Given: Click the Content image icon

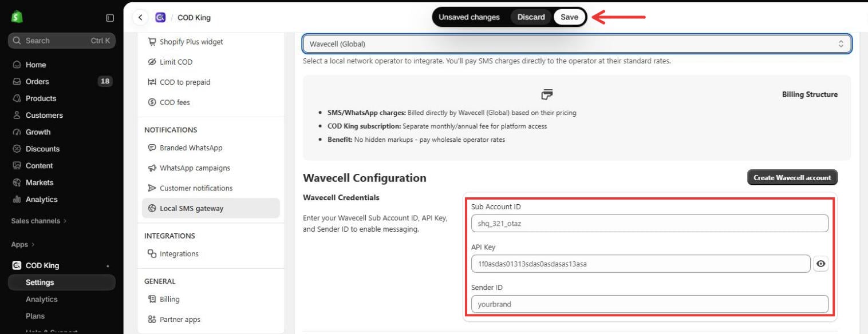Looking at the screenshot, I should click(x=17, y=166).
